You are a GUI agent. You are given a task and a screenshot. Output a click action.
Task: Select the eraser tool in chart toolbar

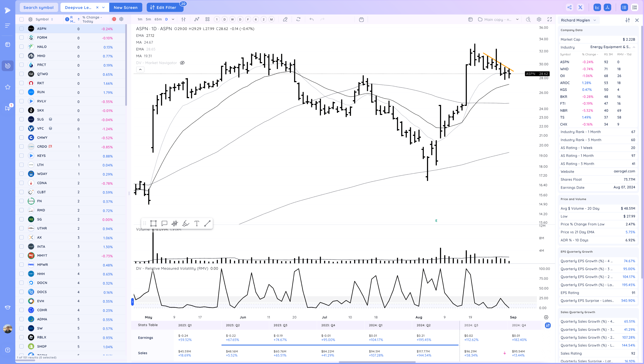tap(285, 19)
